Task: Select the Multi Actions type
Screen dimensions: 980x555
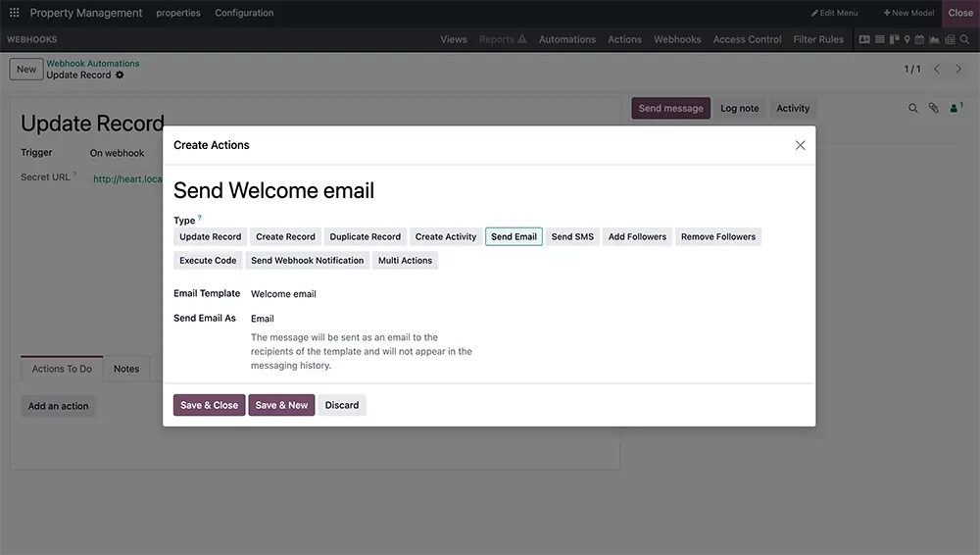Action: pos(405,260)
